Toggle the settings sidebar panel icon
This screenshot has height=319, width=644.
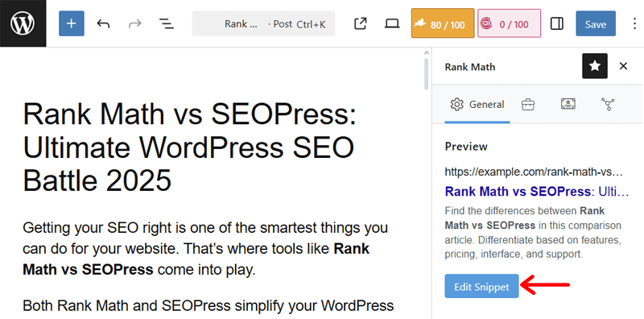(557, 24)
